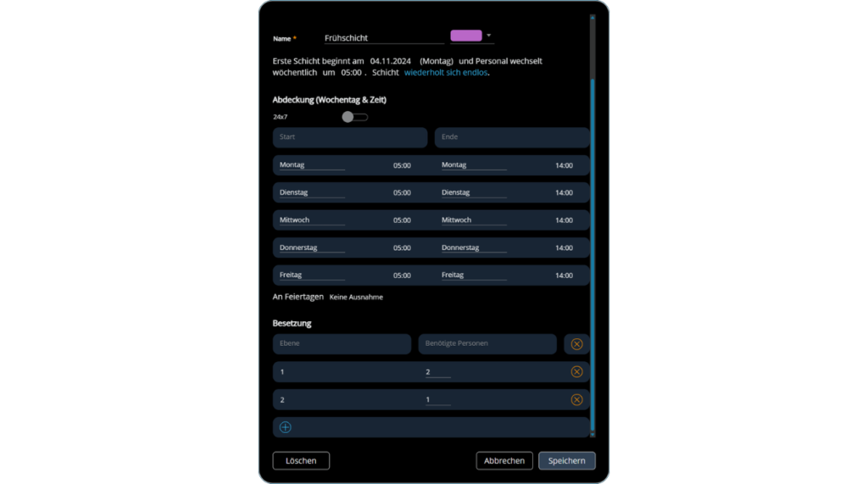868x484 pixels.
Task: Remove the staffing row for level 1
Action: pos(576,371)
